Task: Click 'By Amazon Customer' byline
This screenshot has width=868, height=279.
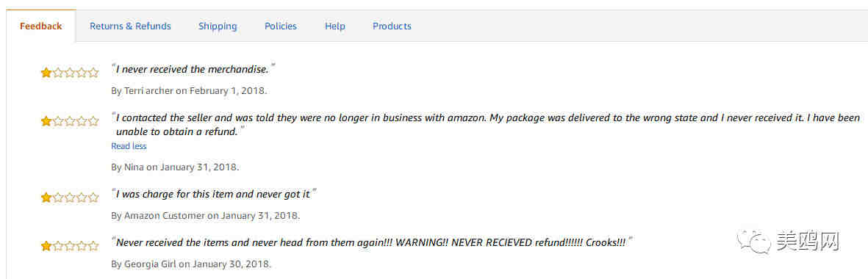Action: [158, 215]
